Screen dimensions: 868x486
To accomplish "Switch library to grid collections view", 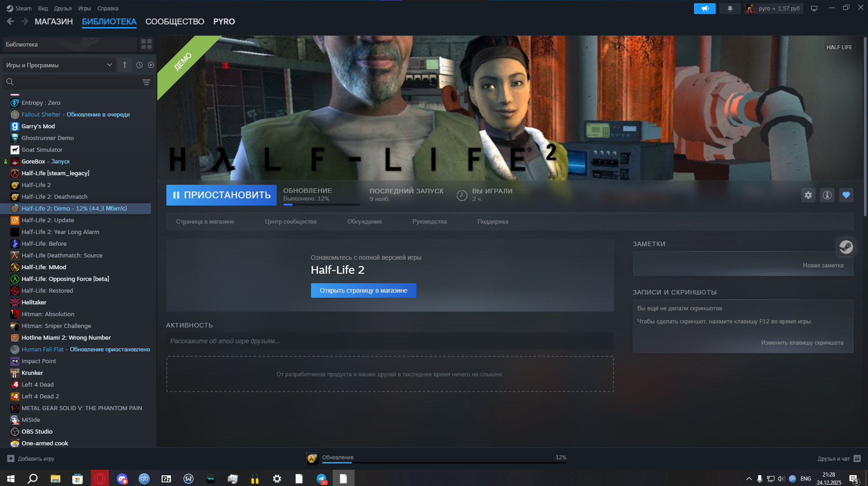I will click(x=146, y=44).
